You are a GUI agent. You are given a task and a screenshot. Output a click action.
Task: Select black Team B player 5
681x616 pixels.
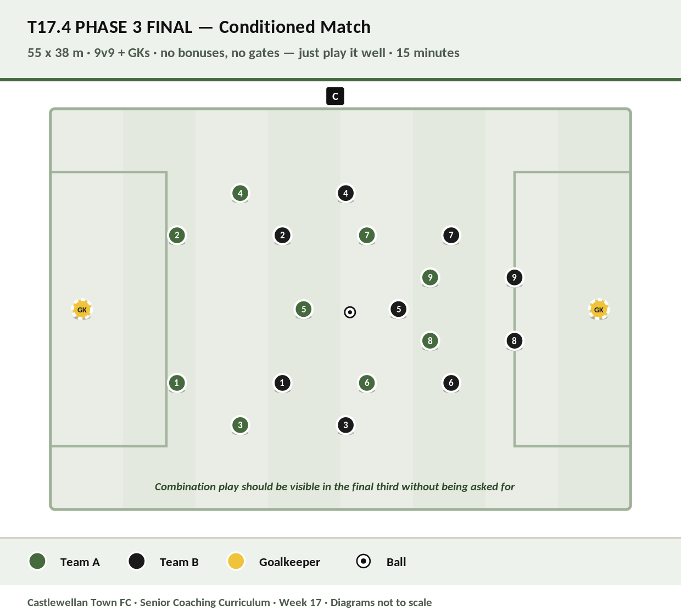tap(399, 309)
